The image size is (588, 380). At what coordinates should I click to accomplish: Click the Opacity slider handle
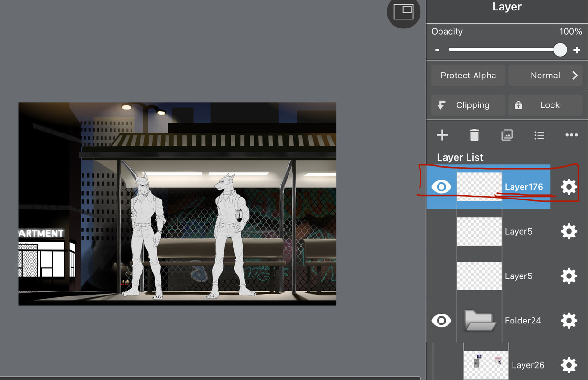coord(560,49)
